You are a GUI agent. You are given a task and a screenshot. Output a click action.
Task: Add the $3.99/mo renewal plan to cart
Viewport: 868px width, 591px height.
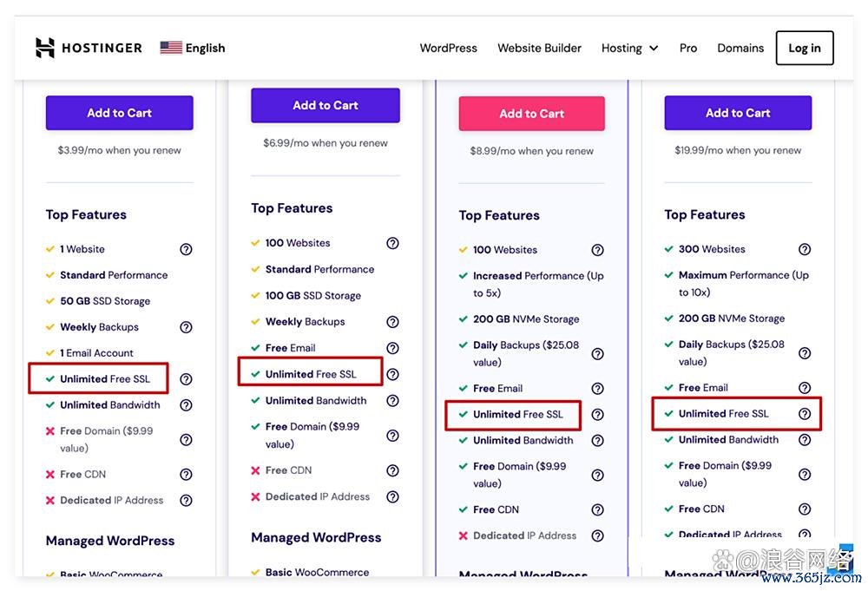120,113
